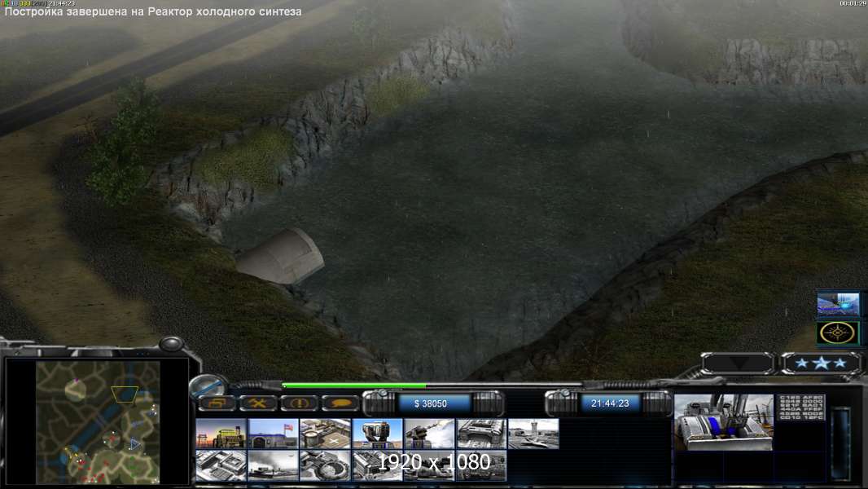Select the power plant build icon
868x489 pixels.
click(x=221, y=434)
